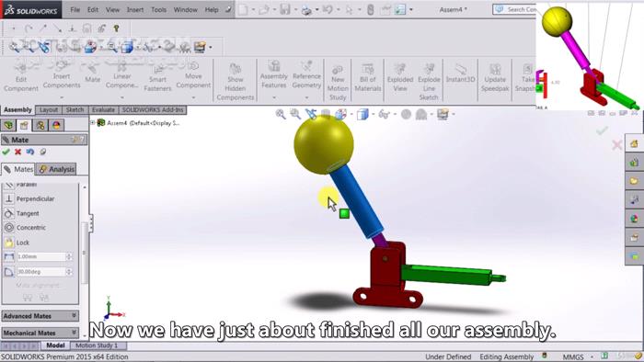Screen dimensions: 644x362
Task: Select the Concentric mate icon
Action: click(x=8, y=228)
